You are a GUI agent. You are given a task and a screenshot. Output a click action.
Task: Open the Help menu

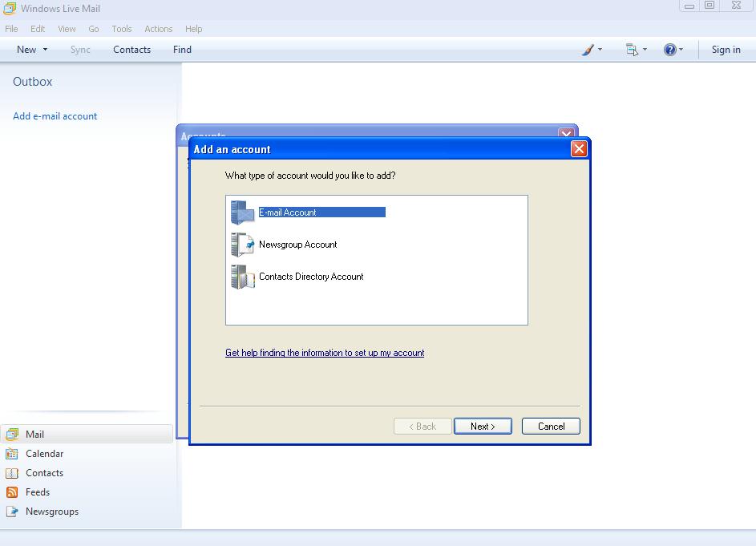pyautogui.click(x=194, y=29)
